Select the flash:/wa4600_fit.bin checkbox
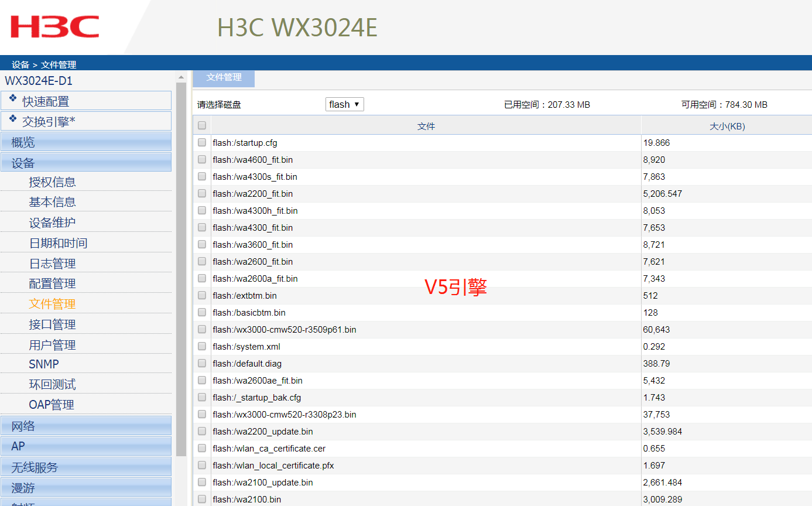Screen dimensions: 812x506 (202, 159)
